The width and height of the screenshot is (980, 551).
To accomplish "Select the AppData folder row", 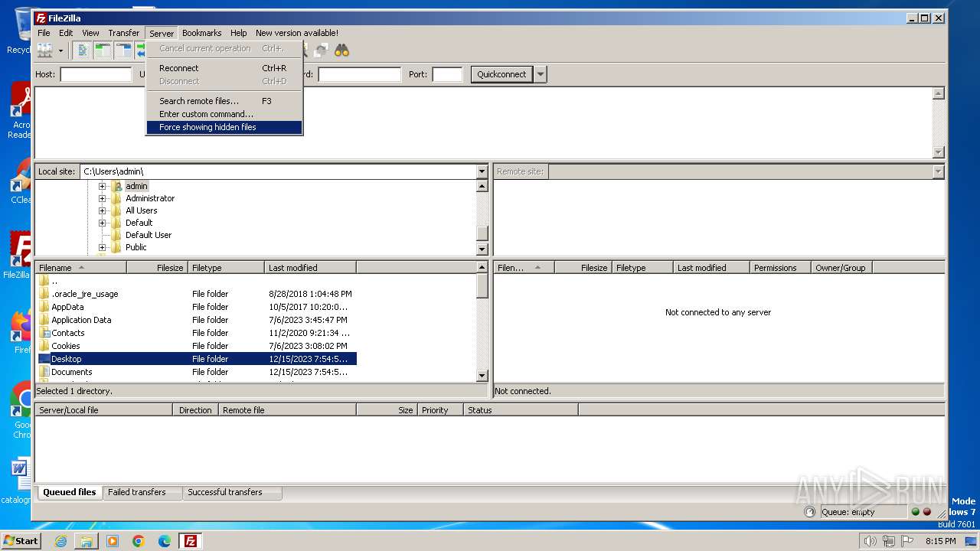I will pyautogui.click(x=195, y=307).
